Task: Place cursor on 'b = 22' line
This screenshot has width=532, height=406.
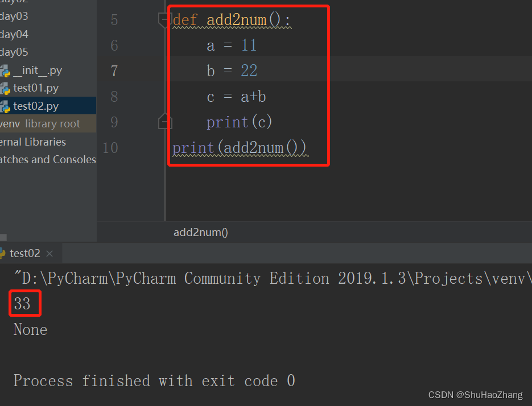Action: click(x=232, y=71)
